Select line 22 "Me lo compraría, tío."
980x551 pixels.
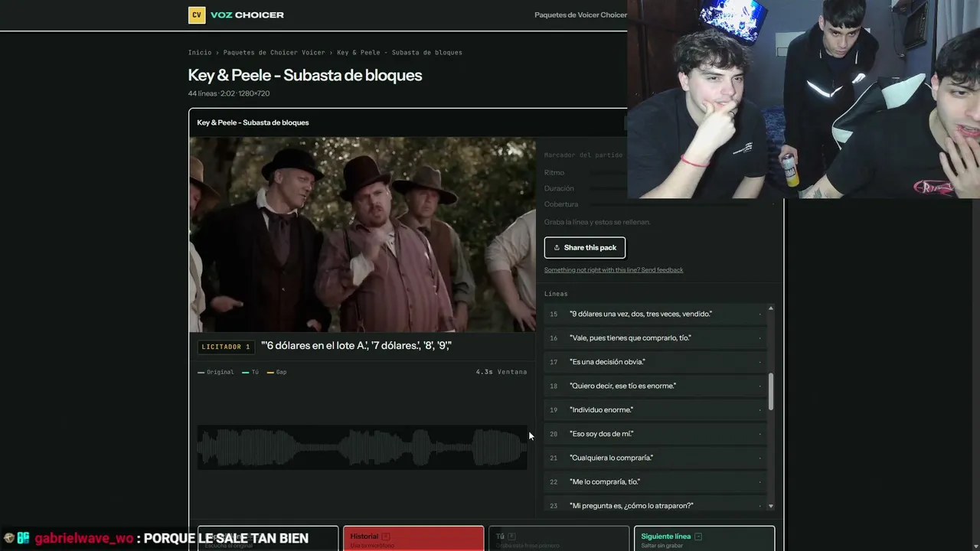pyautogui.click(x=655, y=482)
